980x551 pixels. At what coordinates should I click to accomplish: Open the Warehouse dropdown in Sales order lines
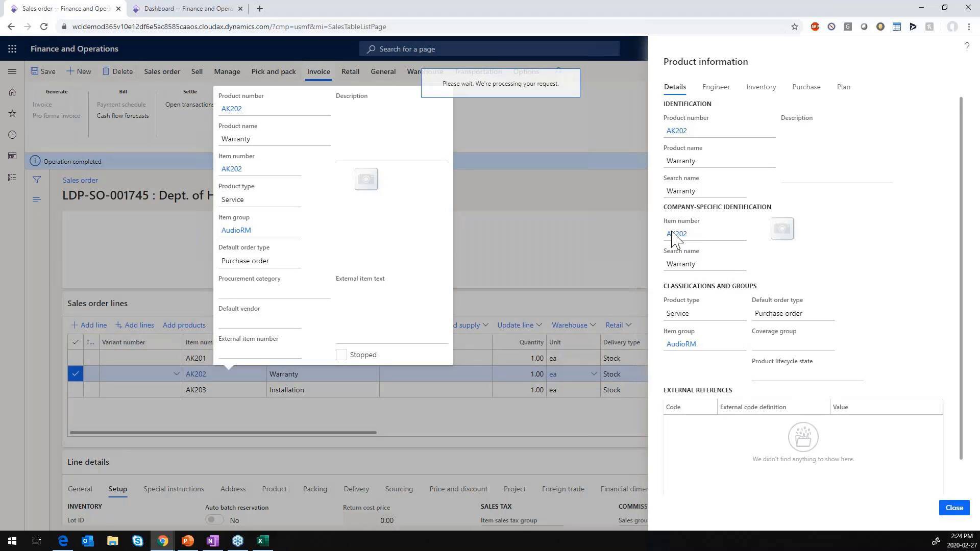[x=573, y=324]
